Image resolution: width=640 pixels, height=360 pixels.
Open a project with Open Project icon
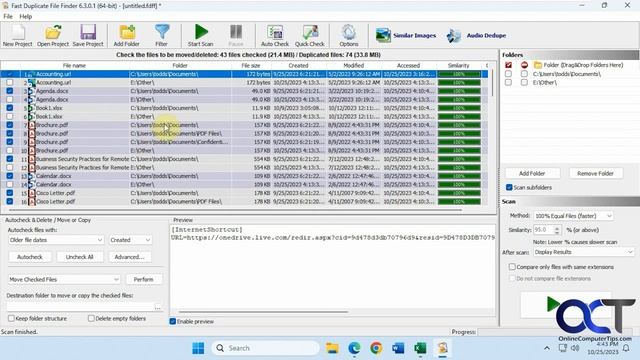[53, 35]
